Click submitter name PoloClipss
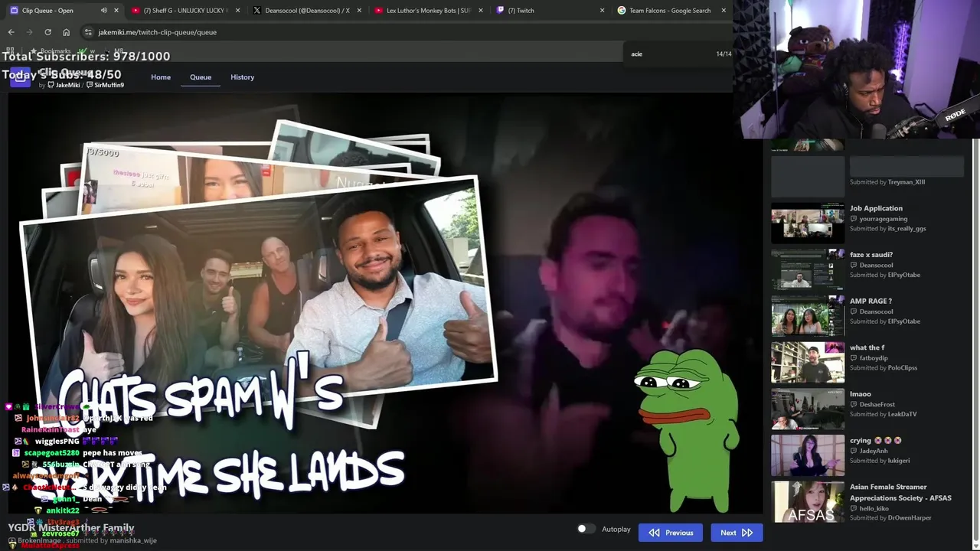This screenshot has height=551, width=980. tap(903, 367)
